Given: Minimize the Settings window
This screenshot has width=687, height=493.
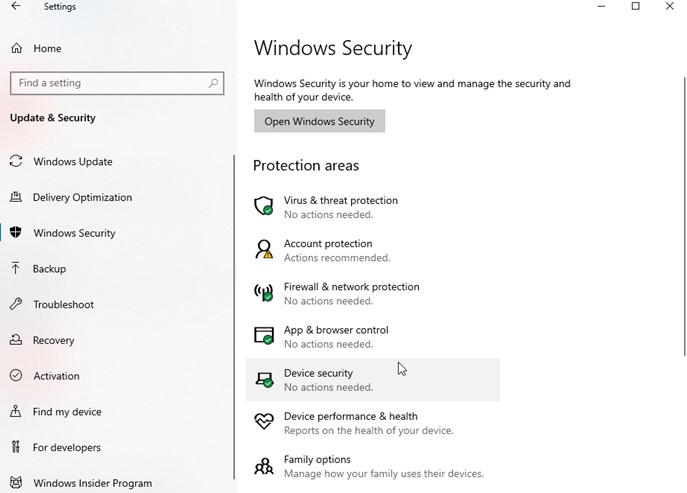Looking at the screenshot, I should coord(601,6).
